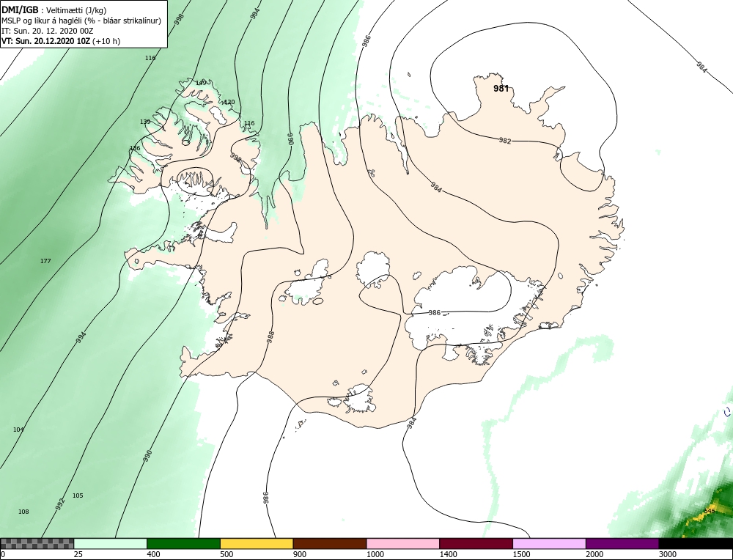
Task: Select the '992' isobar label
Action: coord(60,504)
